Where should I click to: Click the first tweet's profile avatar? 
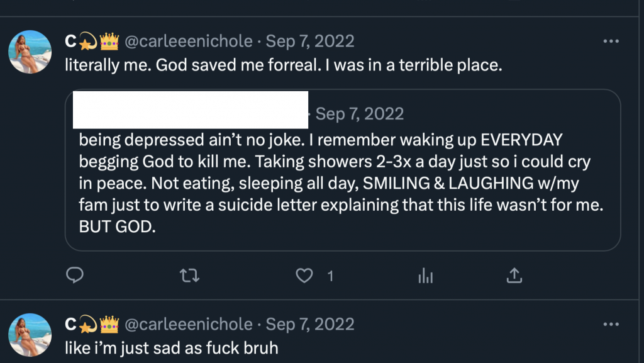[x=30, y=52]
